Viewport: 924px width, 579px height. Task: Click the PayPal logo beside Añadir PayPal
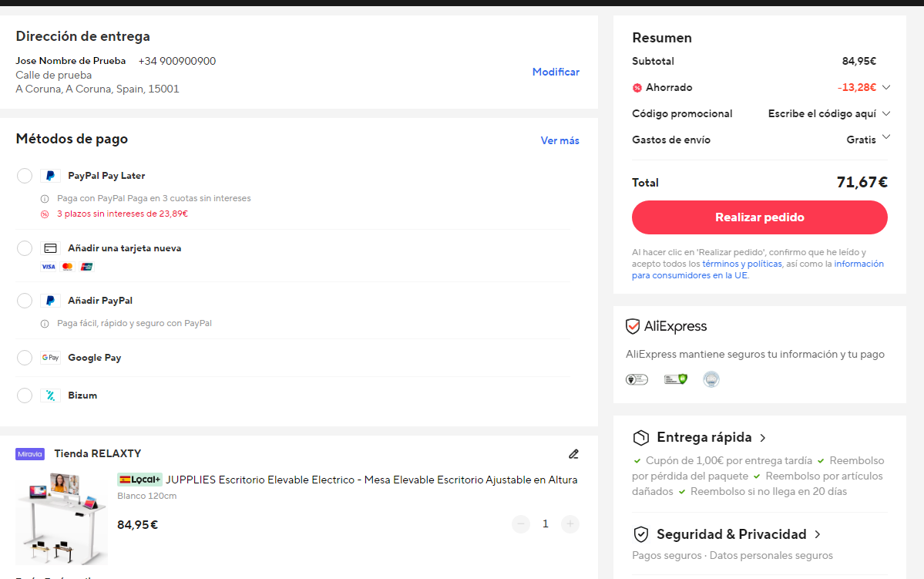[51, 301]
